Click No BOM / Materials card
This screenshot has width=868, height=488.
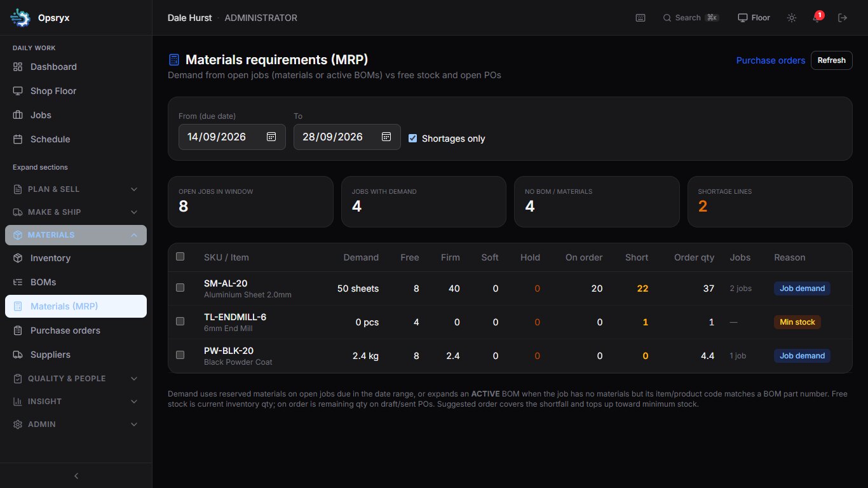597,201
